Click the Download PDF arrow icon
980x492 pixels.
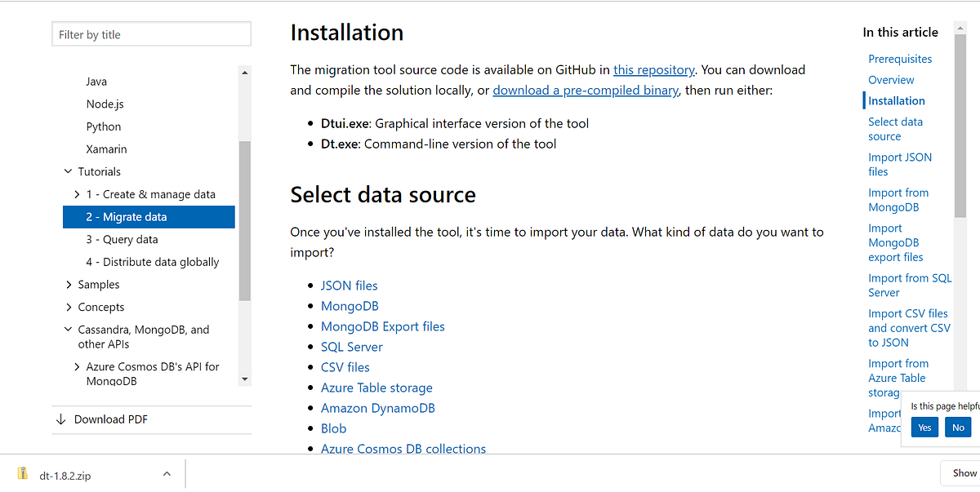(60, 419)
